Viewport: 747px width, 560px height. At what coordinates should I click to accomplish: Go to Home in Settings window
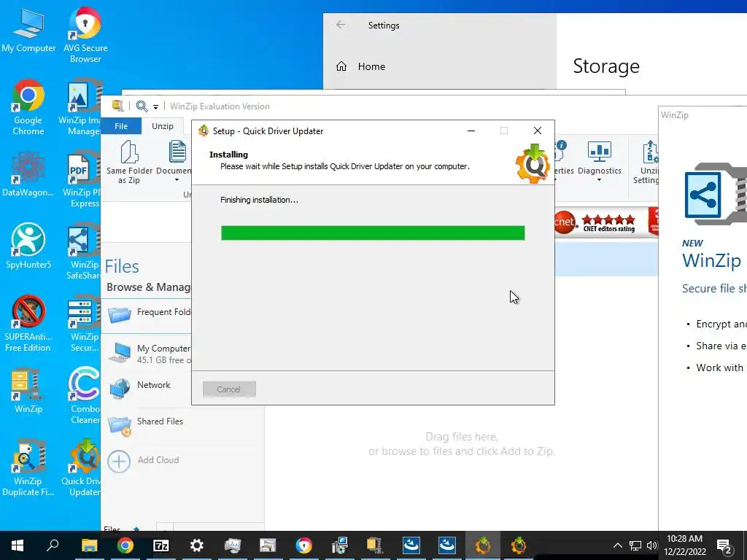[360, 66]
